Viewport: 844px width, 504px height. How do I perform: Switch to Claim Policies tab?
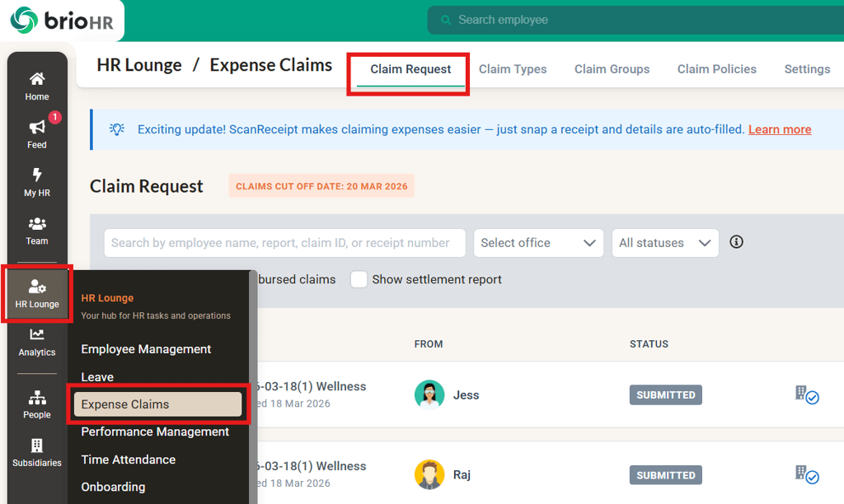(x=716, y=69)
